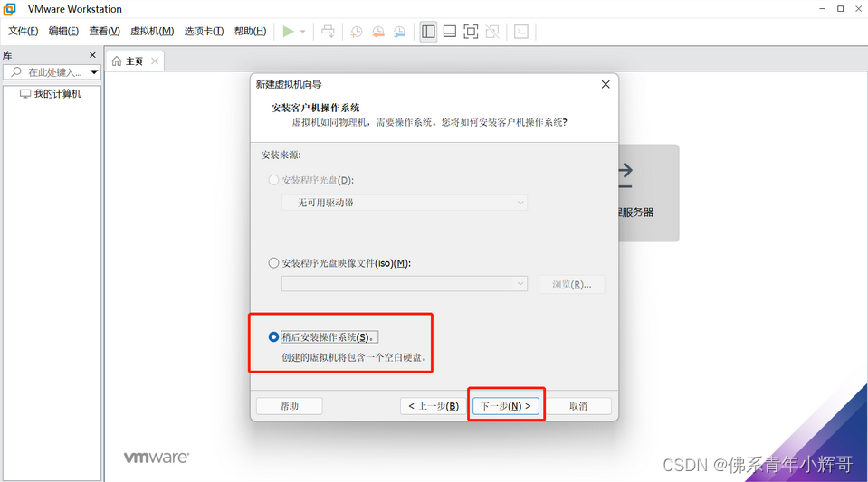Click the connect to remote server tile
The width and height of the screenshot is (868, 482).
click(648, 194)
